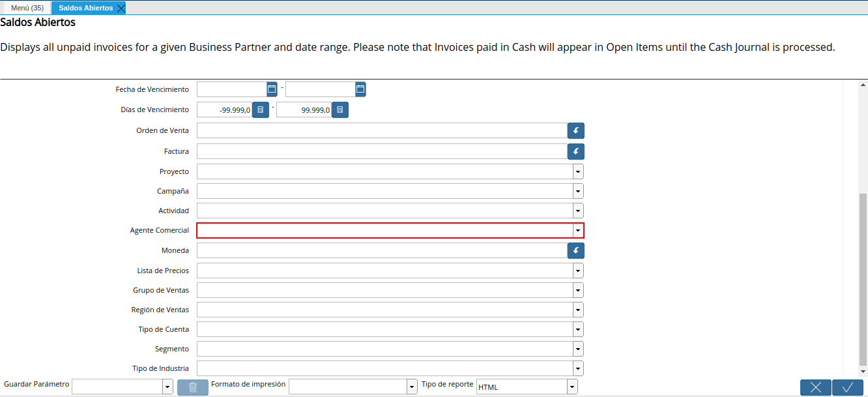Expand the Formato de impresión dropdown
Screen dimensions: 868x397
pyautogui.click(x=412, y=387)
